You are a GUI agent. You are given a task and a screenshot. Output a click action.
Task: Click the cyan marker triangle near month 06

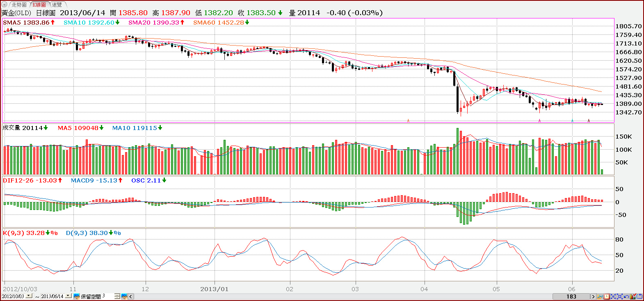pos(572,121)
